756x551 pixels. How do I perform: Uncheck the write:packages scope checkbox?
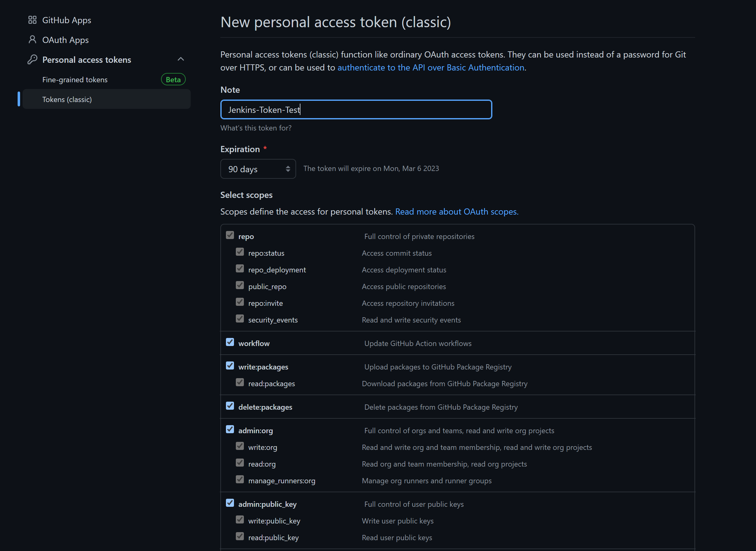(230, 366)
